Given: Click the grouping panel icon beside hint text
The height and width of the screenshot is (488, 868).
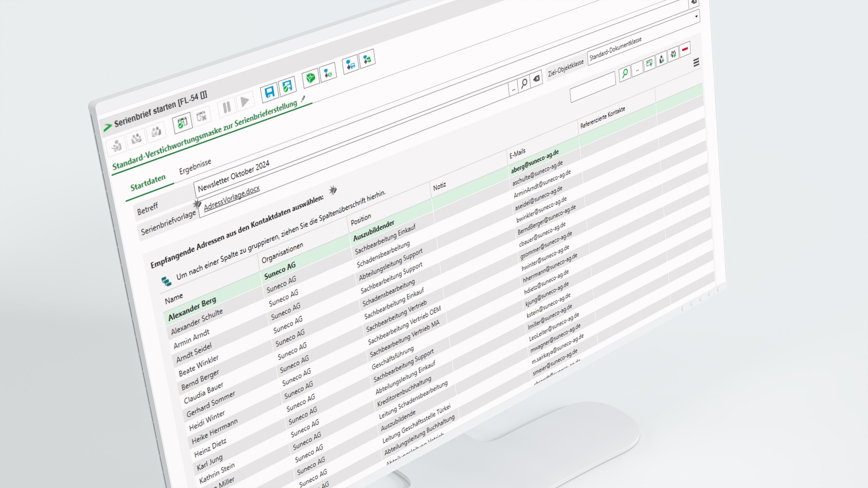Looking at the screenshot, I should pyautogui.click(x=166, y=281).
